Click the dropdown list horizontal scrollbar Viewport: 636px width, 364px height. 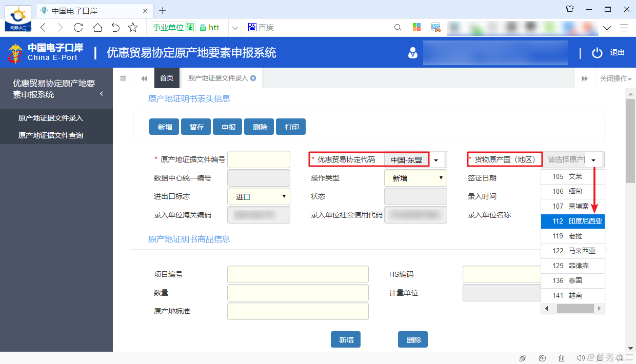coord(574,309)
